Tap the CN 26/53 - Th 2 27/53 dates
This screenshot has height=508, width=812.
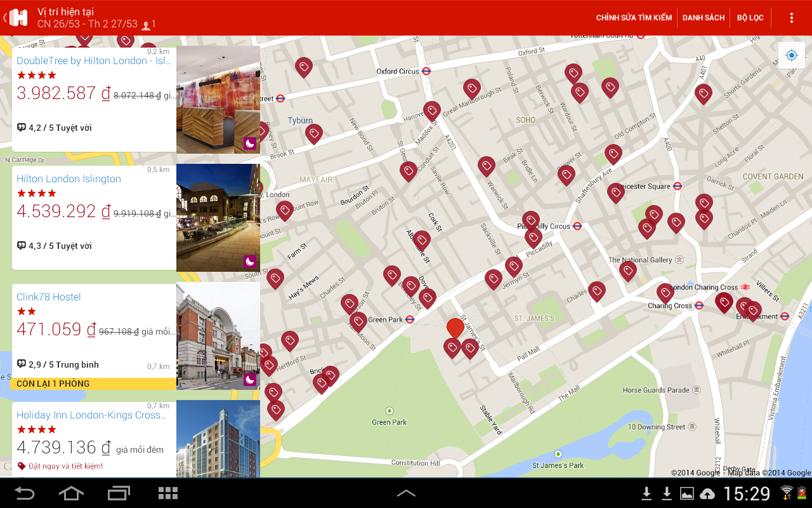88,24
